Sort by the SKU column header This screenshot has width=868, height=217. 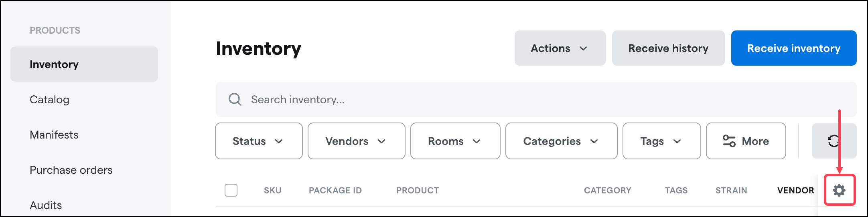(x=272, y=191)
